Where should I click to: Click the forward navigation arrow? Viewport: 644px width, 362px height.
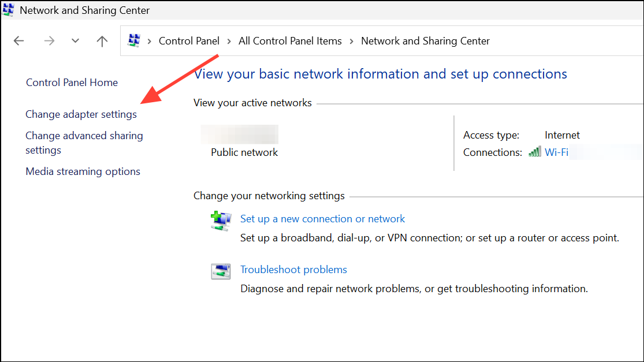click(49, 41)
